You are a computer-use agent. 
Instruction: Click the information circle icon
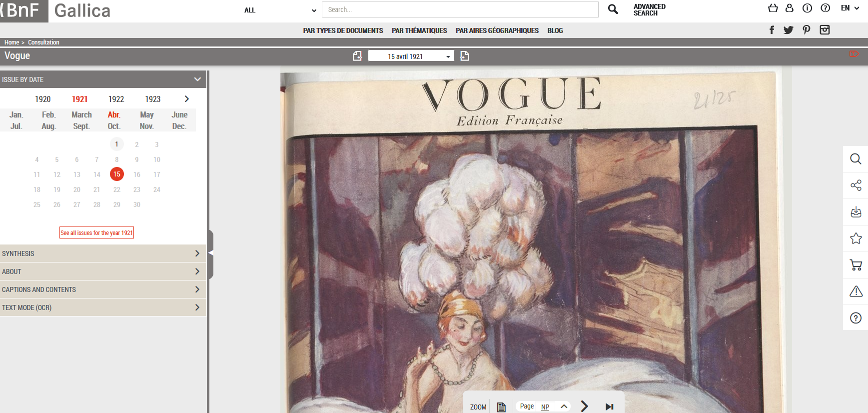(807, 8)
